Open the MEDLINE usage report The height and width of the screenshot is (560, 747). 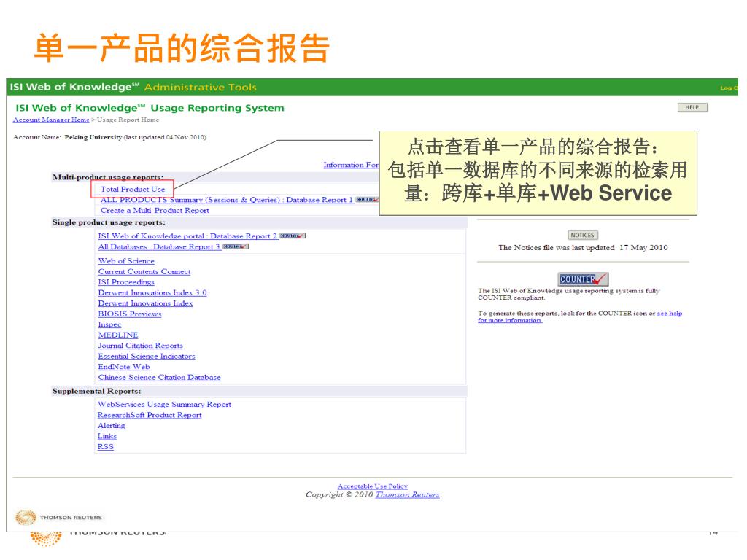[118, 335]
